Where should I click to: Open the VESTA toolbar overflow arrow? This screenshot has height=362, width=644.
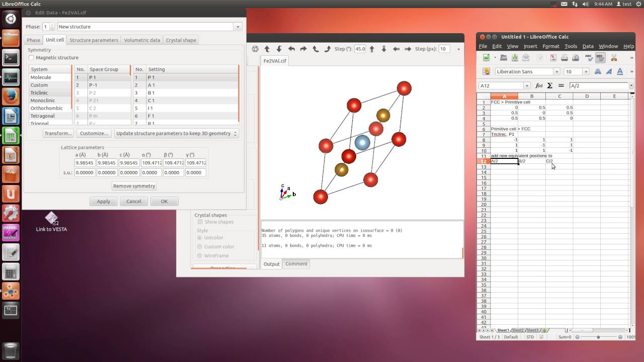(x=458, y=49)
